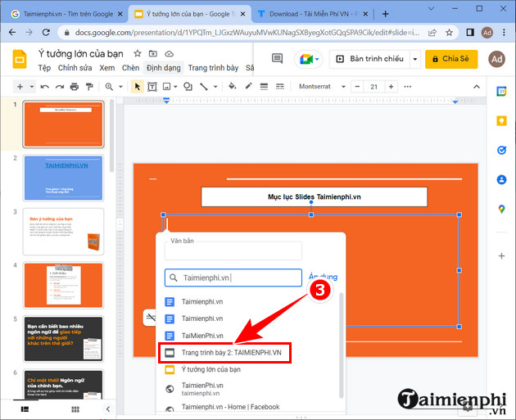Click the Chia Sẻ button
Image resolution: width=516 pixels, height=420 pixels.
tap(451, 59)
